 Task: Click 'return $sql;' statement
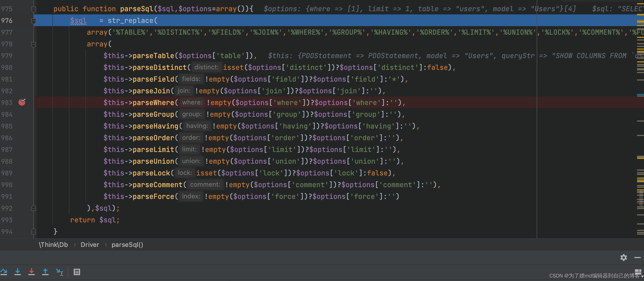(95, 220)
